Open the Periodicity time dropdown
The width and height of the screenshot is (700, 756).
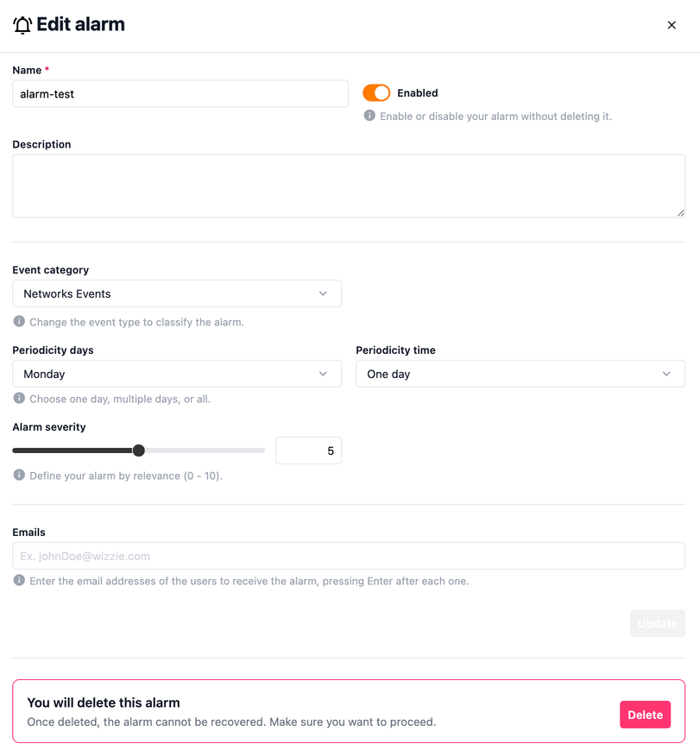(520, 374)
